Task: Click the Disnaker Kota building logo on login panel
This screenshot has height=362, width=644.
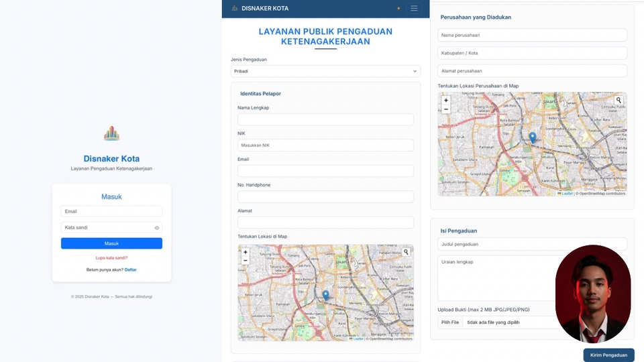Action: 111,133
